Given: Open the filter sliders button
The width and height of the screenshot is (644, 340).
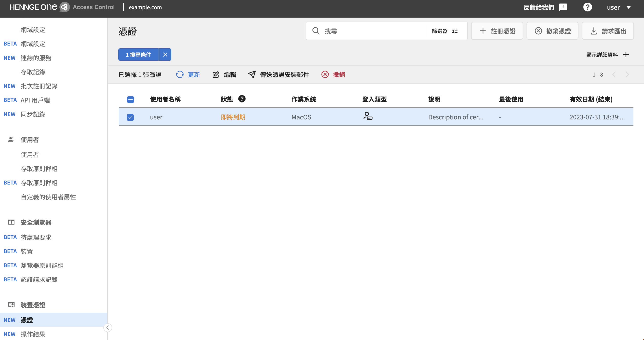Looking at the screenshot, I should coord(445,31).
